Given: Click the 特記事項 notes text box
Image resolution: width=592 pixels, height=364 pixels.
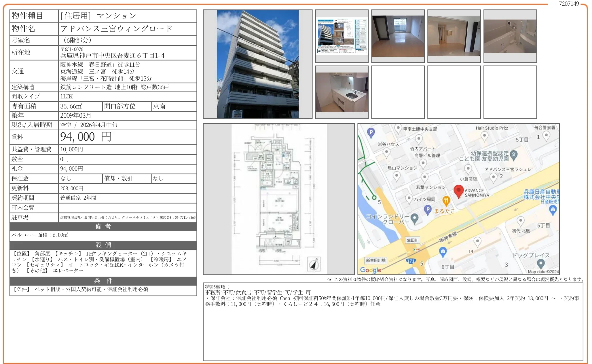Looking at the screenshot, I should click(393, 321).
